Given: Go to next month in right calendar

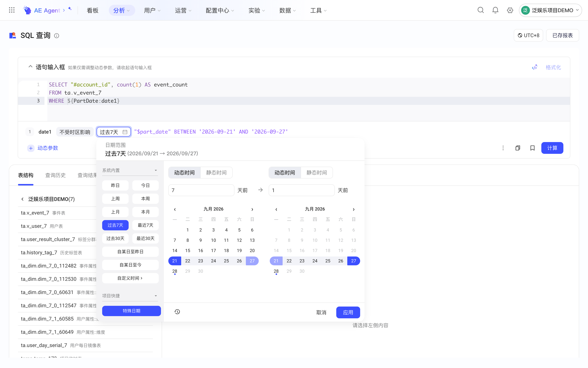Looking at the screenshot, I should point(354,209).
